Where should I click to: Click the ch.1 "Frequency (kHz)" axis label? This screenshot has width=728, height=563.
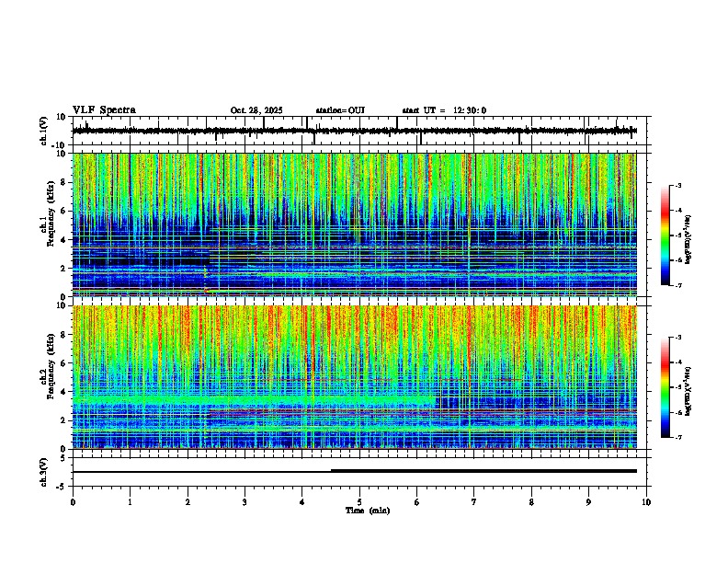51,213
